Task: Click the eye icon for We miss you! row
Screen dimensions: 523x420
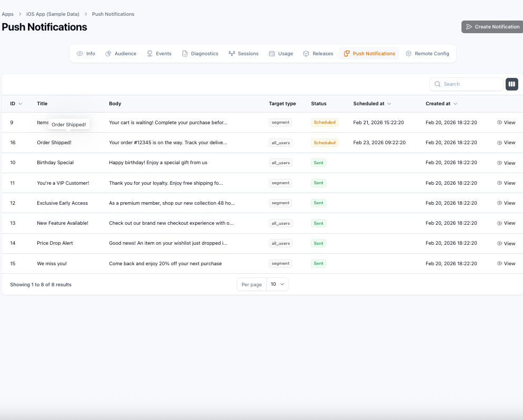Action: pyautogui.click(x=499, y=264)
